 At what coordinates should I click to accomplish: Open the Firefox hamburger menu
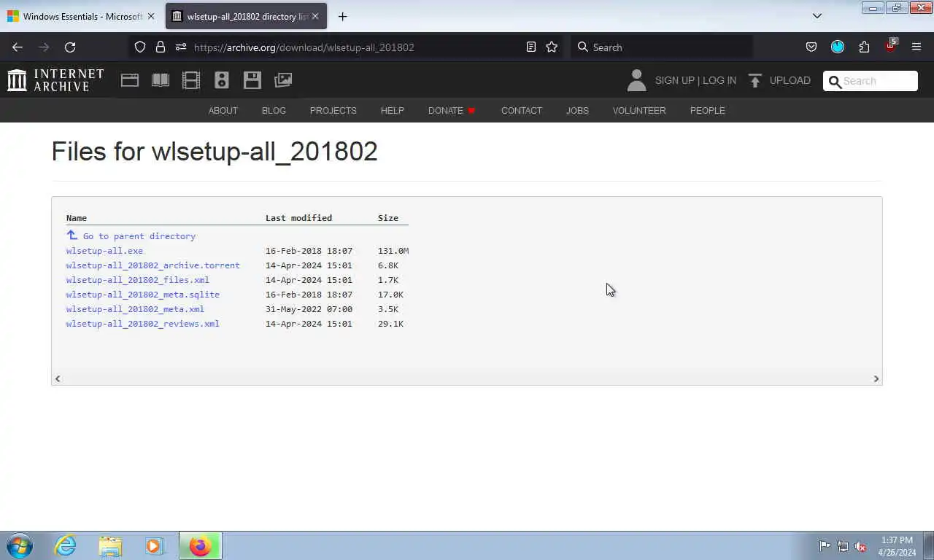(916, 47)
